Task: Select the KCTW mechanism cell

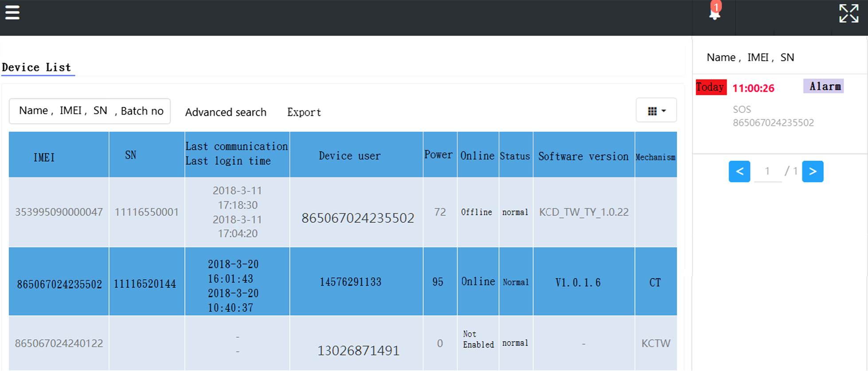Action: coord(656,343)
